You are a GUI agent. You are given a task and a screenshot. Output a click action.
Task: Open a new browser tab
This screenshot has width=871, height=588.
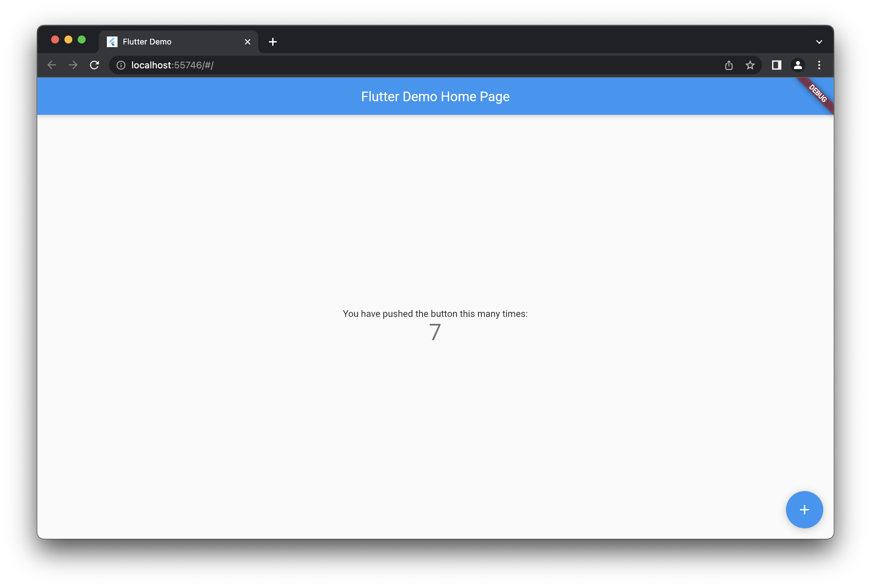(x=273, y=42)
